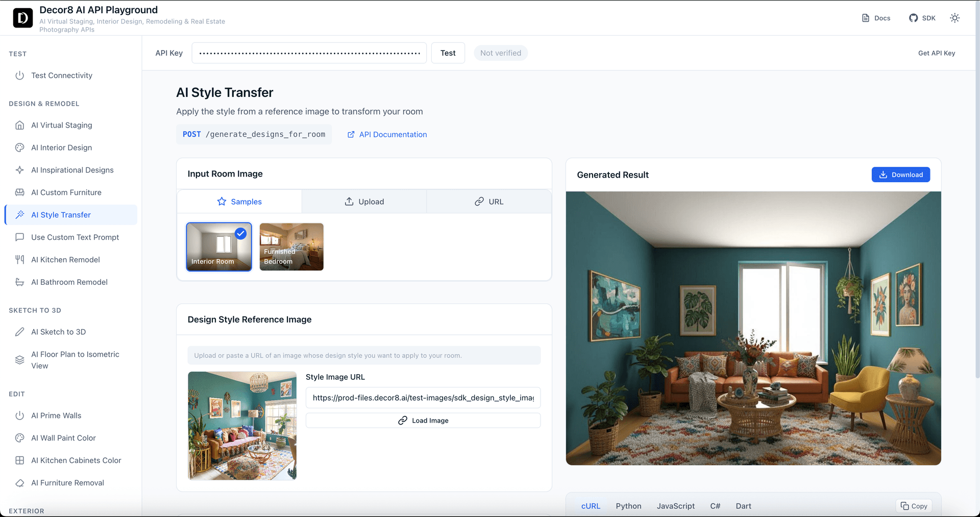Open AI Virtual Staging in the sidebar

coord(61,125)
